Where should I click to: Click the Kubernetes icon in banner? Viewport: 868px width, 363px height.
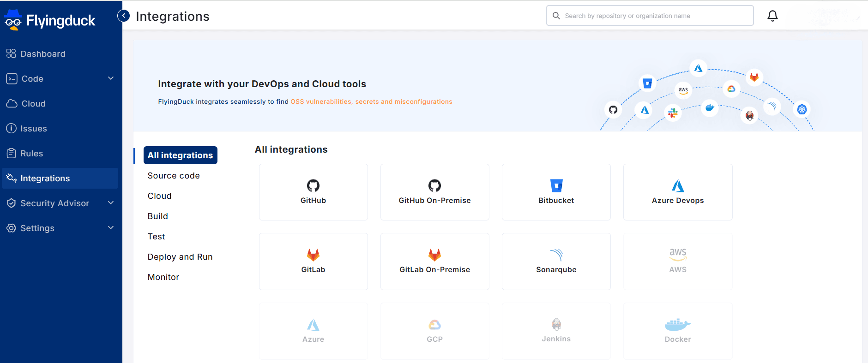802,109
